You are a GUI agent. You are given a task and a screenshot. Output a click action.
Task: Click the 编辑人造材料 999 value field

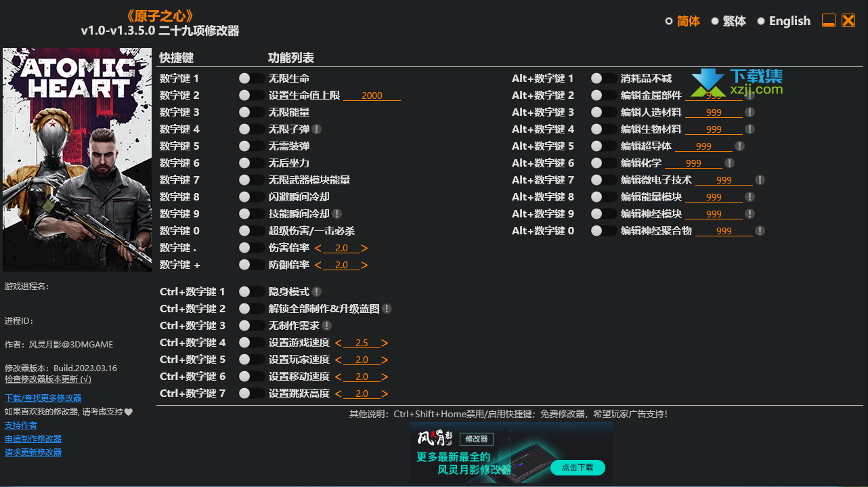point(714,112)
